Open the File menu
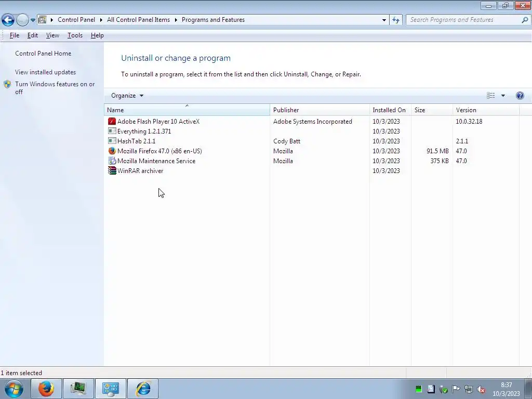The image size is (532, 399). 14,35
